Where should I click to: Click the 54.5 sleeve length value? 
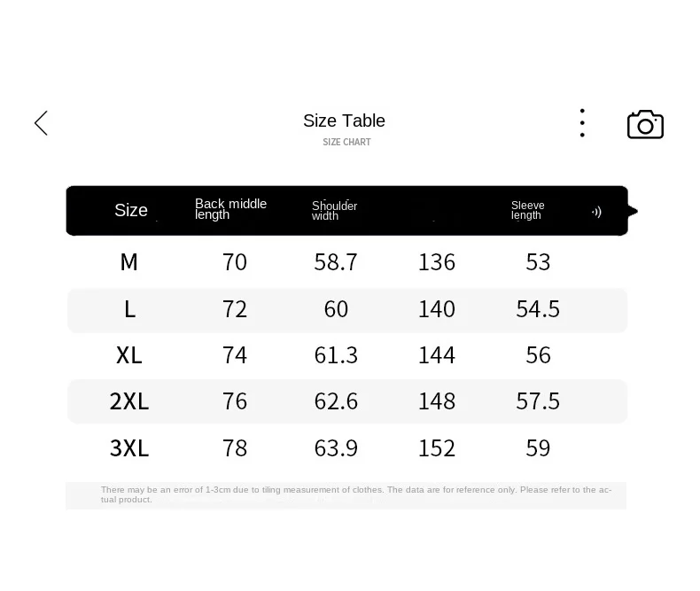pos(538,309)
